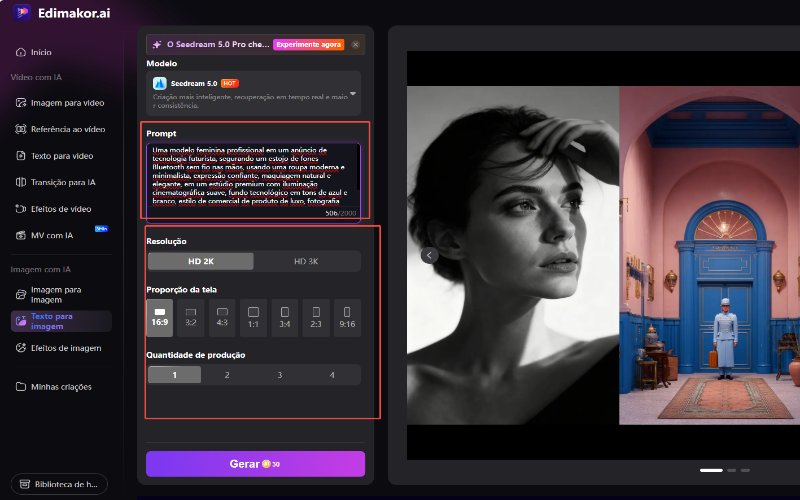
Task: Choose 1:1 aspect ratio
Action: pyautogui.click(x=253, y=318)
